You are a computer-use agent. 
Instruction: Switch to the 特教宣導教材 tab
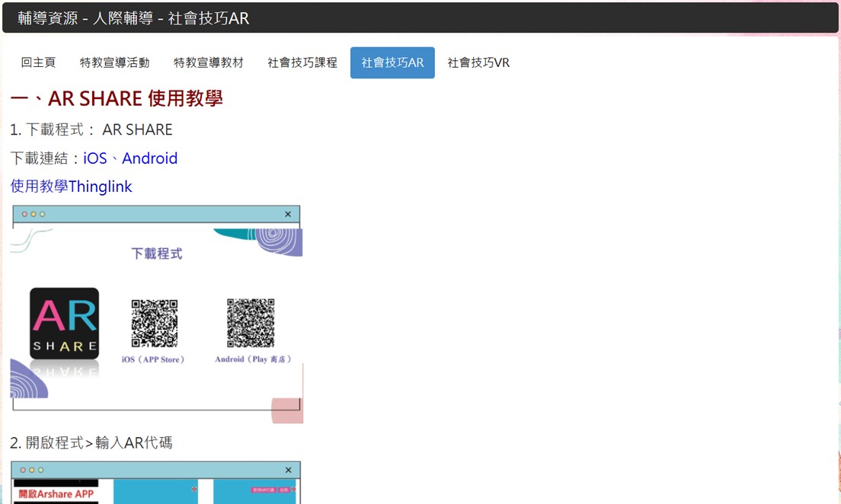pos(208,63)
